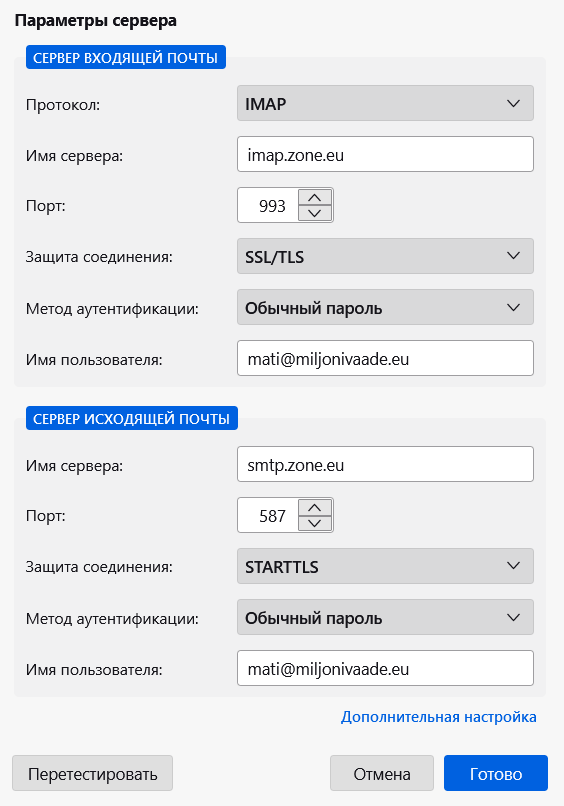Image resolution: width=564 pixels, height=806 pixels.
Task: Click the imap.zone.eu server name field
Action: [385, 154]
